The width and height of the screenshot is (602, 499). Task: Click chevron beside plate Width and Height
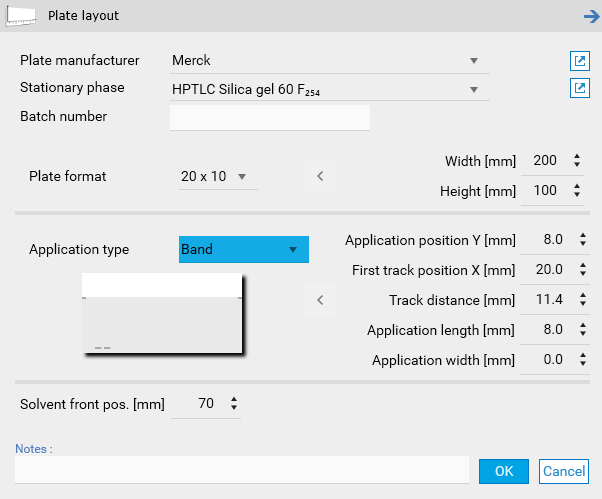320,176
